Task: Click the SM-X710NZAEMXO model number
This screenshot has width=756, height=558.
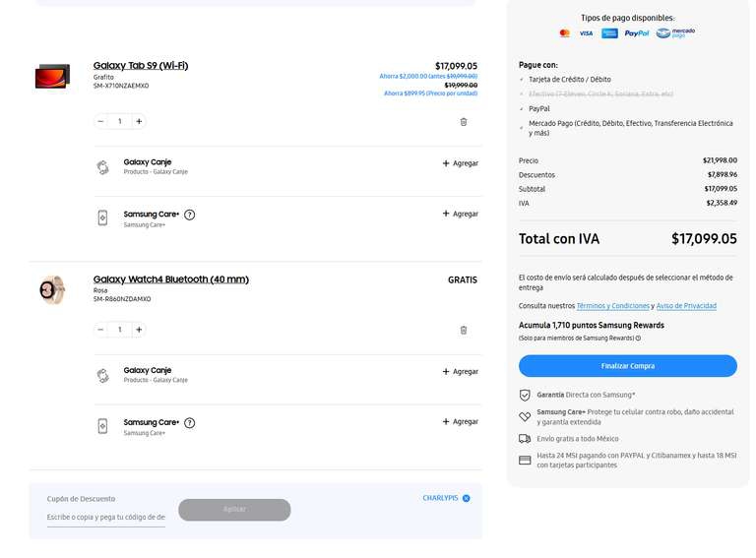Action: (121, 86)
